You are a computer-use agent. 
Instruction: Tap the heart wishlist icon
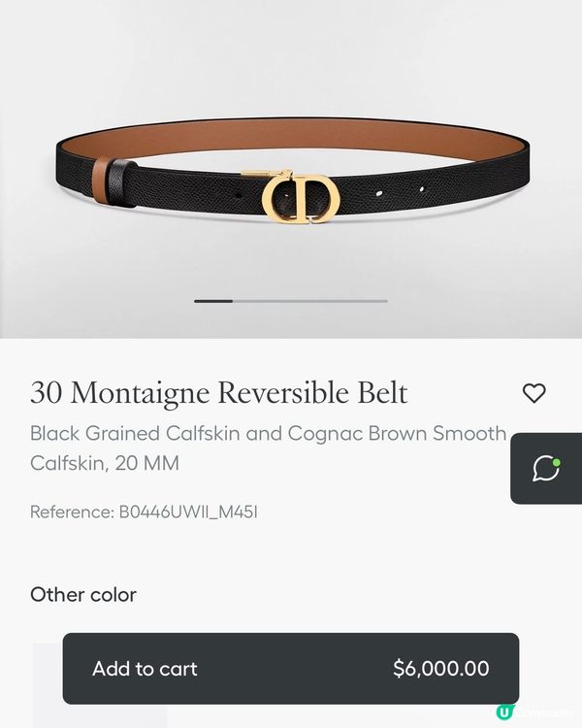point(534,393)
